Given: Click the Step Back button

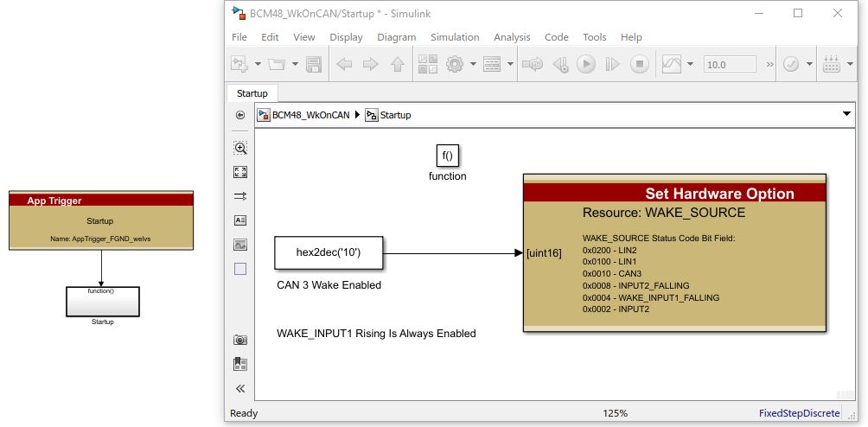Looking at the screenshot, I should (x=561, y=64).
